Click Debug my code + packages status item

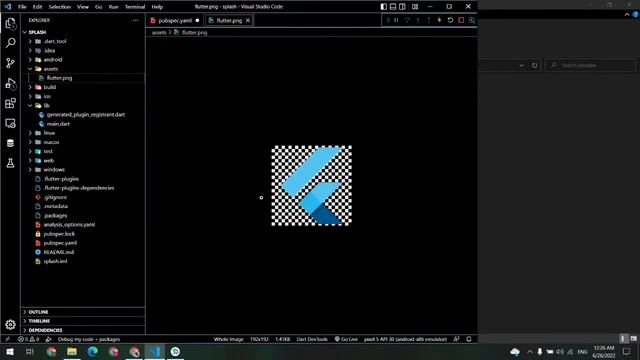[89, 339]
